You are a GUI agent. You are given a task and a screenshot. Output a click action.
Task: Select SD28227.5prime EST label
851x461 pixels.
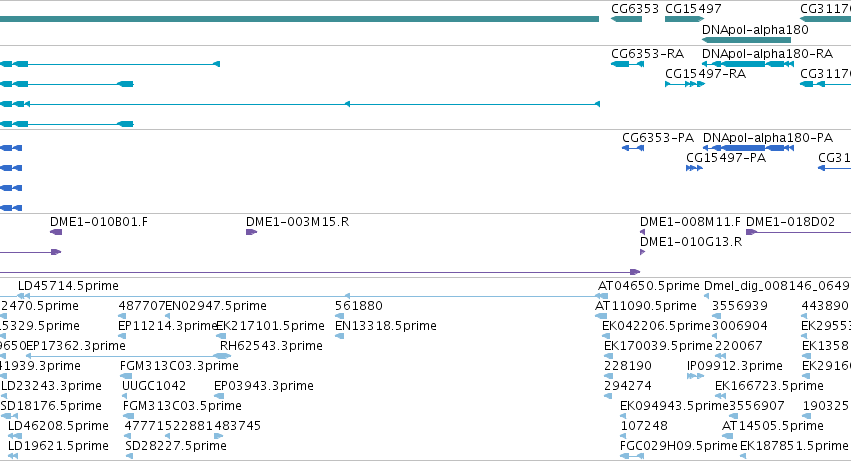coord(176,446)
